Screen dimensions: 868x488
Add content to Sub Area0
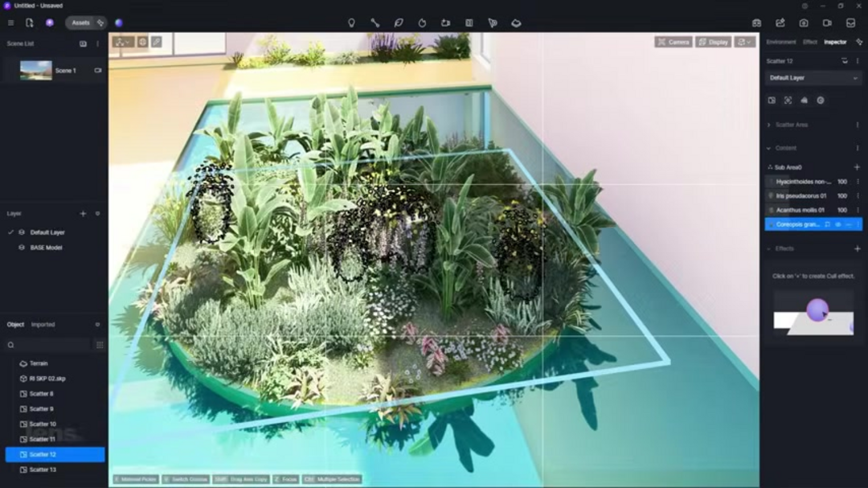pyautogui.click(x=857, y=167)
